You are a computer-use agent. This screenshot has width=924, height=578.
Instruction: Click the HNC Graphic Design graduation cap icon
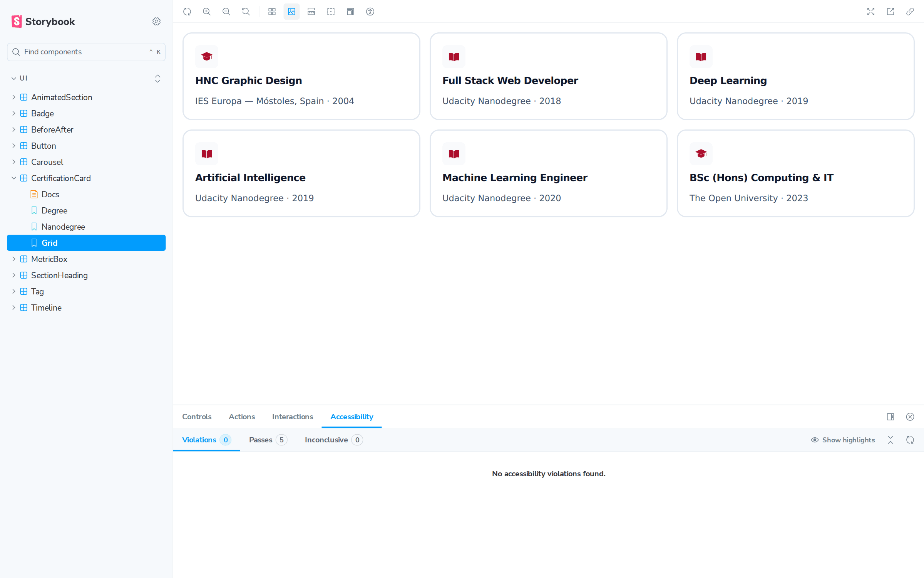tap(207, 57)
